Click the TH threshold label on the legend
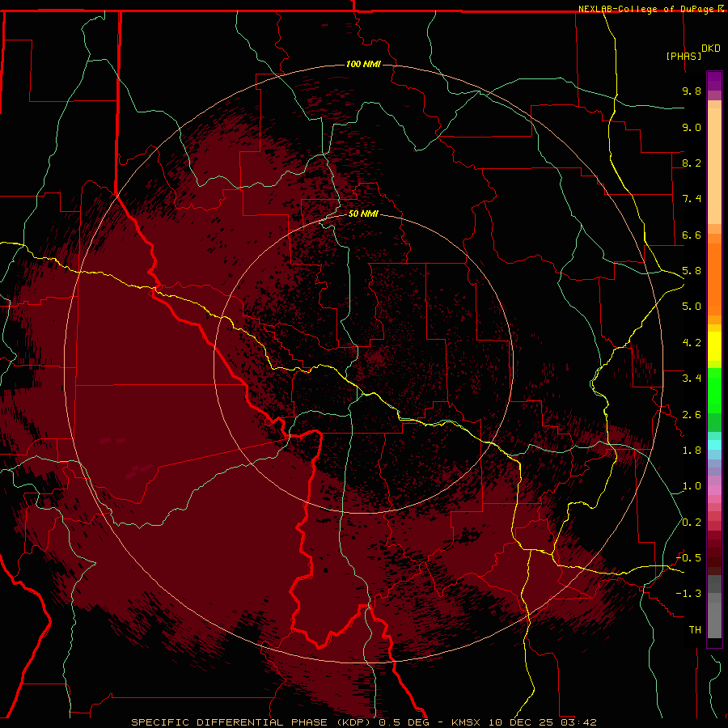Viewport: 728px width, 728px height. [x=695, y=630]
